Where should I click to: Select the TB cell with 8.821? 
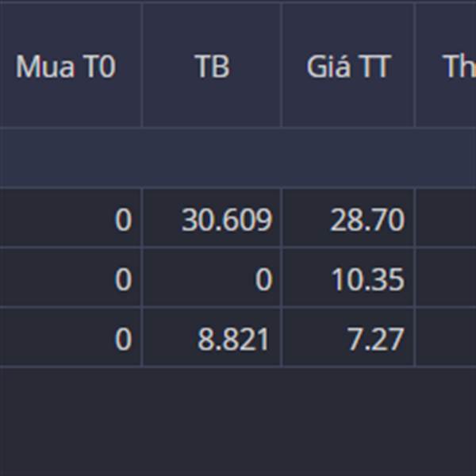click(233, 340)
